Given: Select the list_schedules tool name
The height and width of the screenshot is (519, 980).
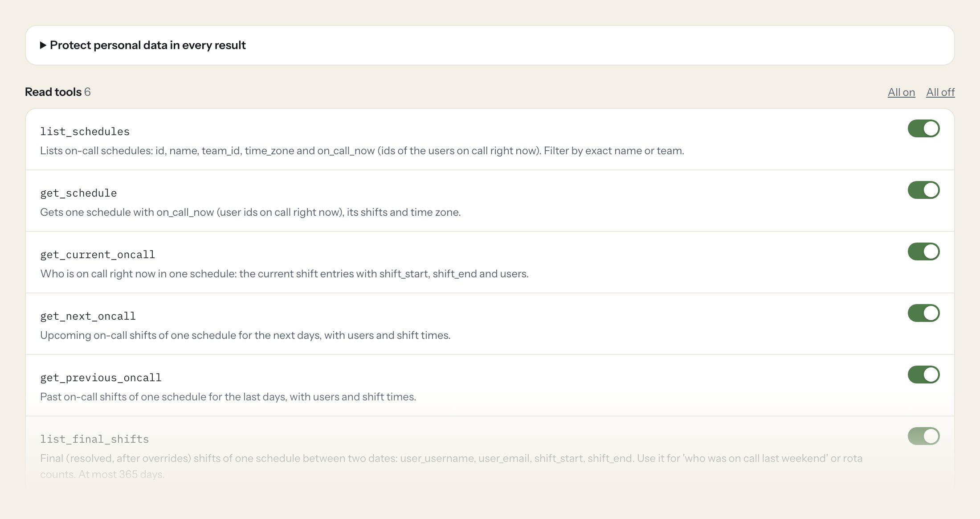Looking at the screenshot, I should point(85,132).
